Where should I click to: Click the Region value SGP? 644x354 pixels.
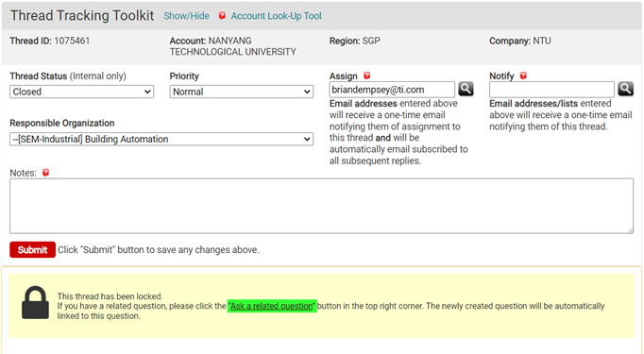(x=371, y=41)
